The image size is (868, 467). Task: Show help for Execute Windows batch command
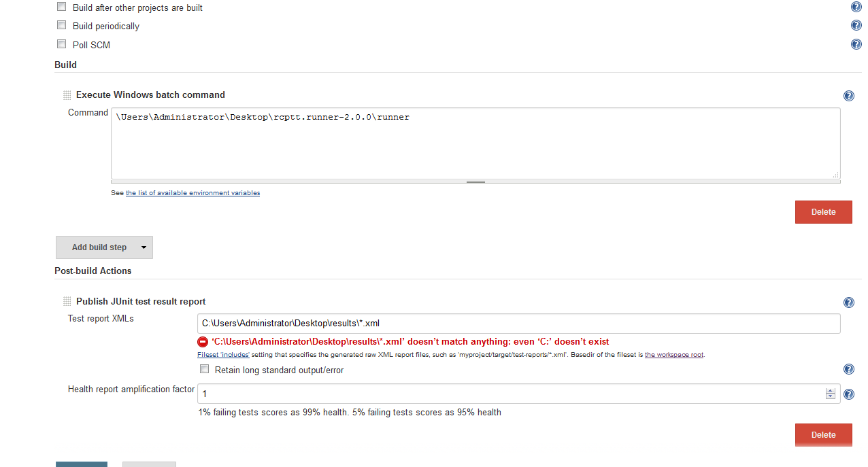tap(848, 96)
